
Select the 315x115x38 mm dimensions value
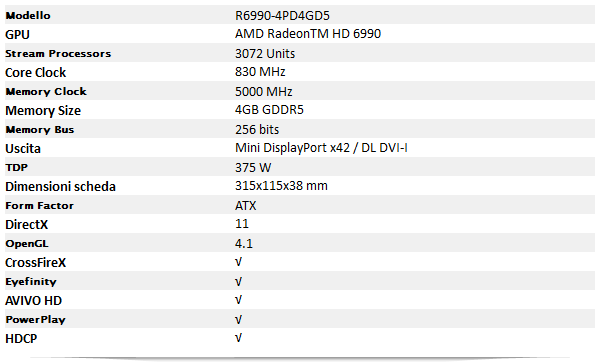pos(281,186)
